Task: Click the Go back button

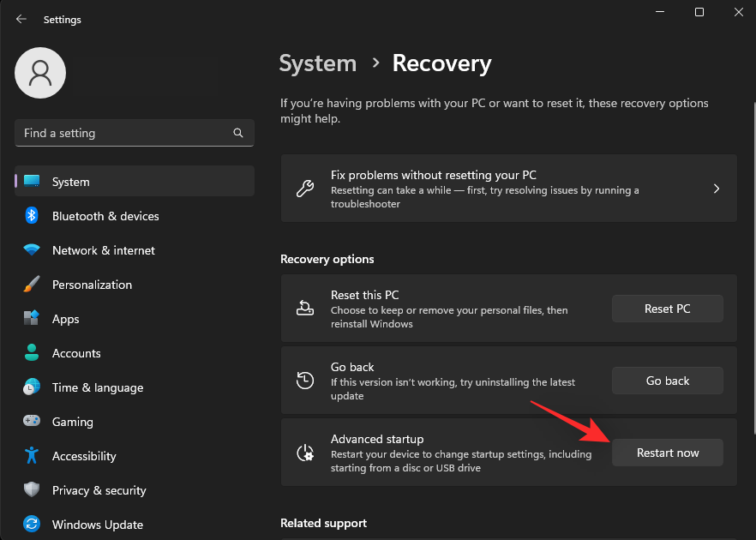Action: (x=667, y=381)
